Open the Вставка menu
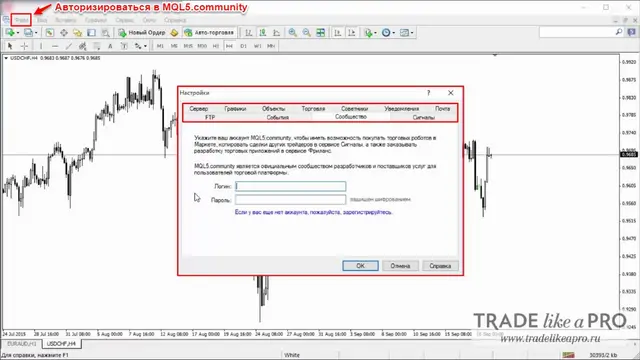This screenshot has width=640, height=360. pyautogui.click(x=65, y=20)
